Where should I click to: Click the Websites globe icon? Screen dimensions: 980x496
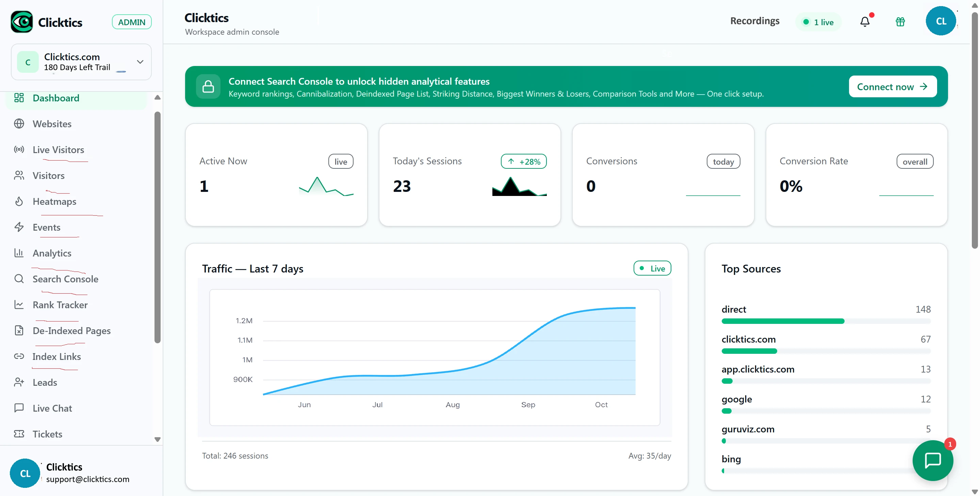pos(19,123)
